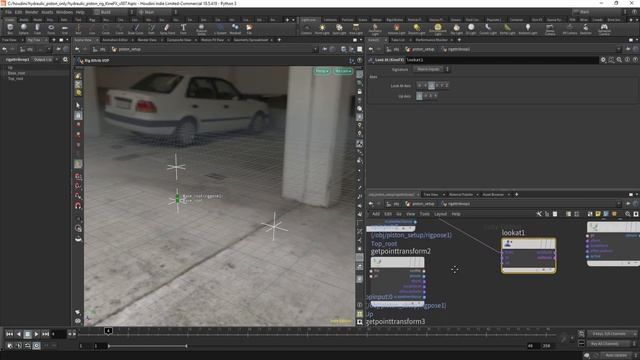Stop playback with the square button

[27, 334]
